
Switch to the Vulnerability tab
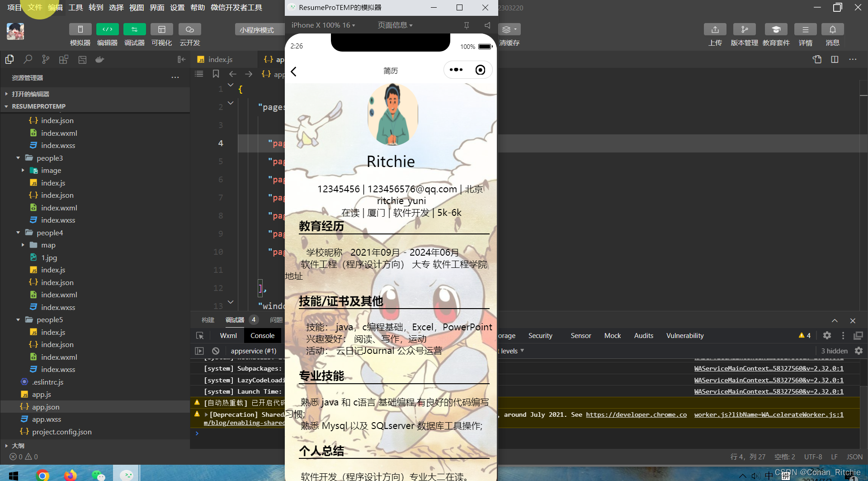coord(685,336)
